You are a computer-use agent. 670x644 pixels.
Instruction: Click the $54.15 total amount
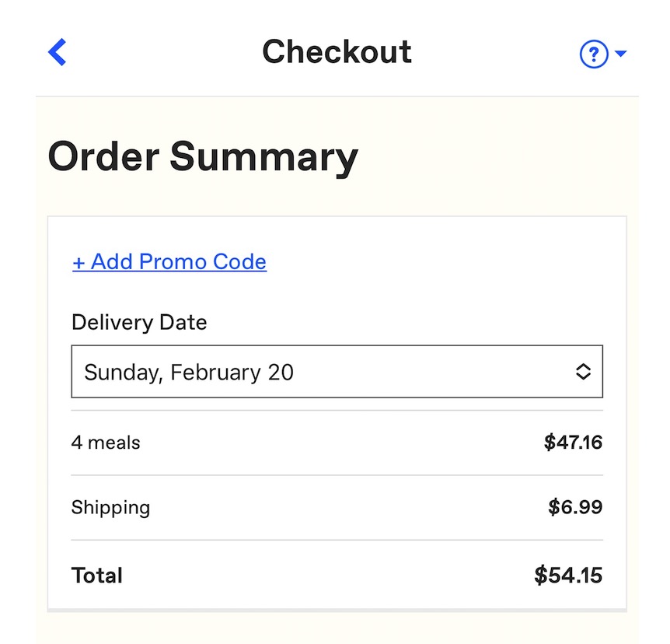tap(568, 576)
